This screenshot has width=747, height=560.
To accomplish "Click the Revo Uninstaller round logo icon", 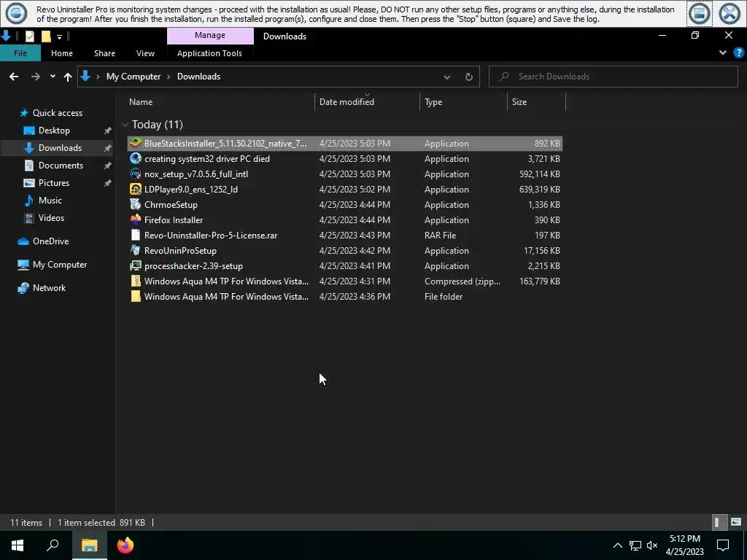I will click(16, 13).
